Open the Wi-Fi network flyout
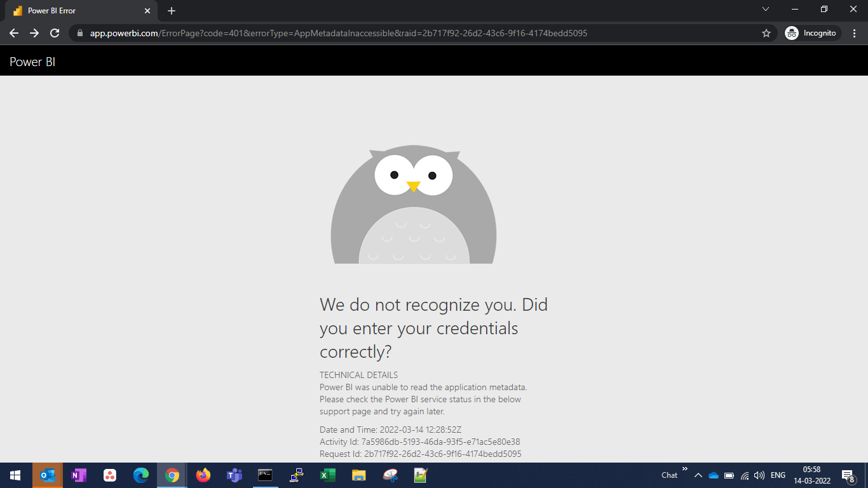 tap(745, 475)
